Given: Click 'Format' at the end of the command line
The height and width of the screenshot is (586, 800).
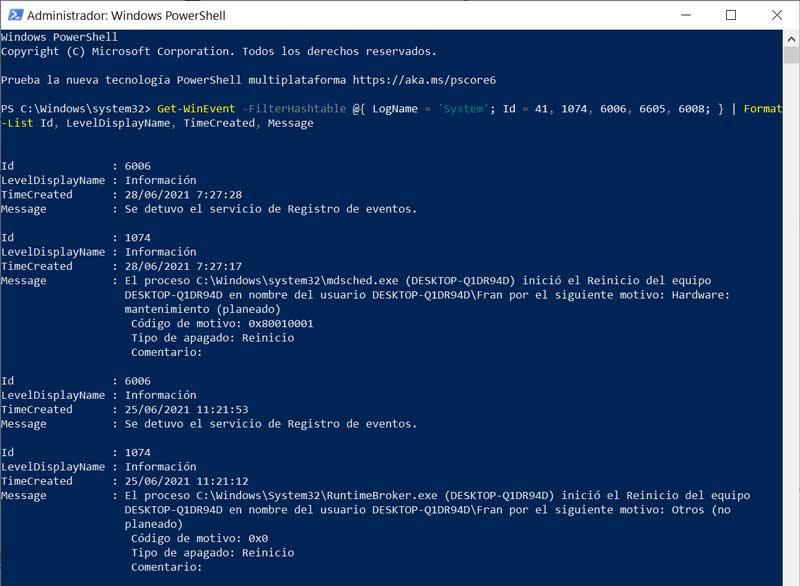Looking at the screenshot, I should [x=762, y=109].
